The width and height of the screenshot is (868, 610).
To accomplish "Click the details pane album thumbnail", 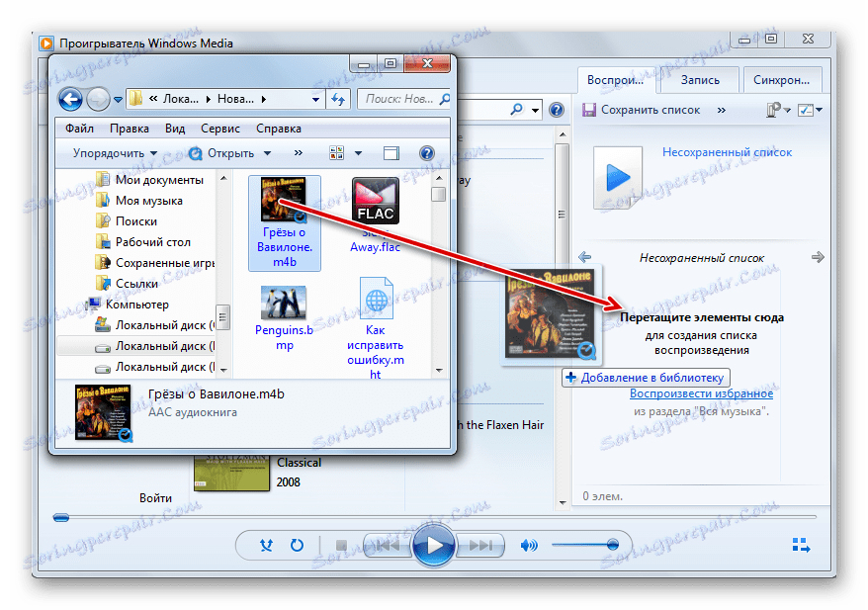I will pos(103,413).
